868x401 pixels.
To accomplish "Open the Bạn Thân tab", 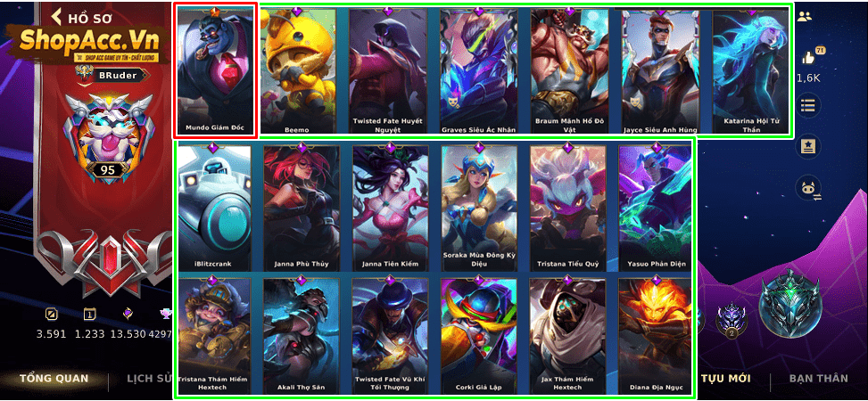I will [818, 379].
